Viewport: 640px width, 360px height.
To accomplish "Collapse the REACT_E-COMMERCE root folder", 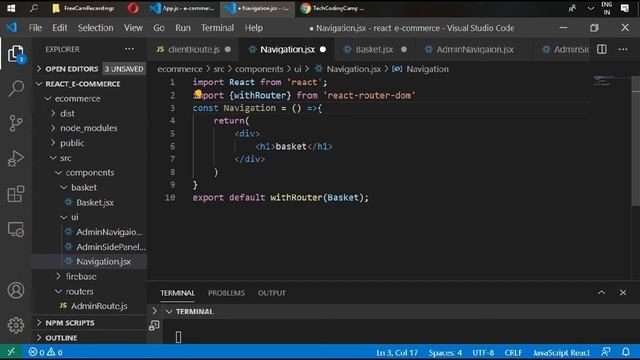I will [90, 84].
